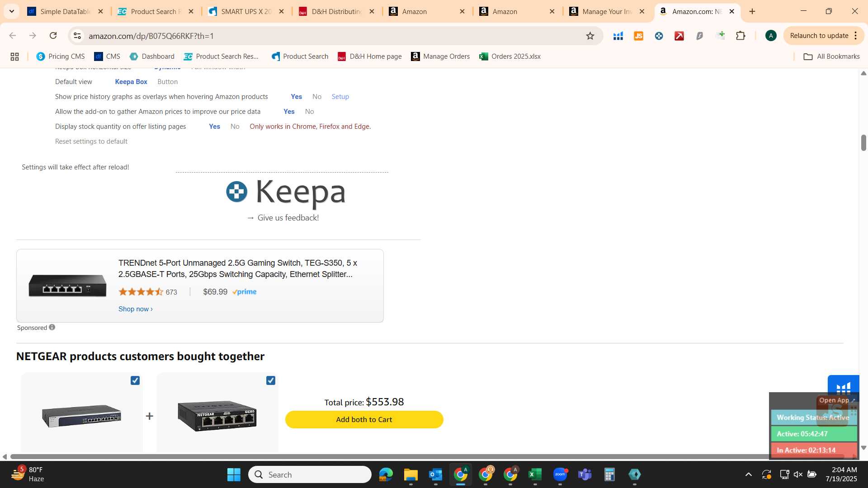Select Keepa Box as default view
The image size is (868, 488).
pos(131,82)
